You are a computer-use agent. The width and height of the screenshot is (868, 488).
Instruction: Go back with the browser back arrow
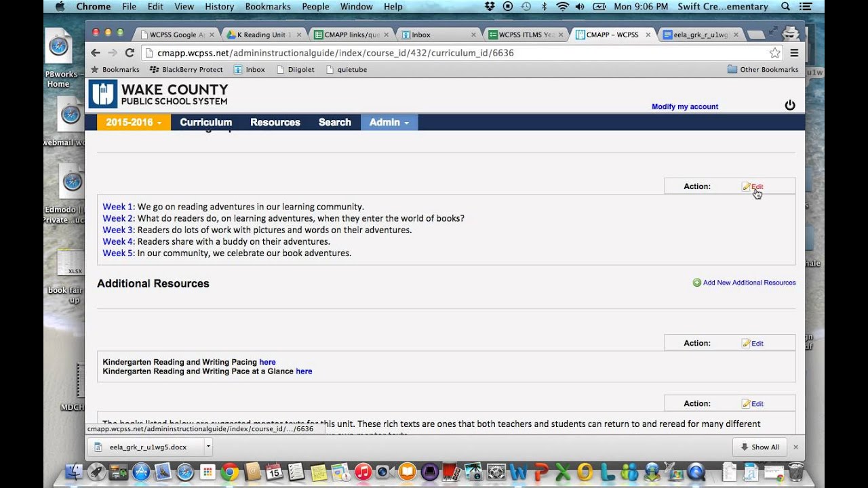click(96, 53)
